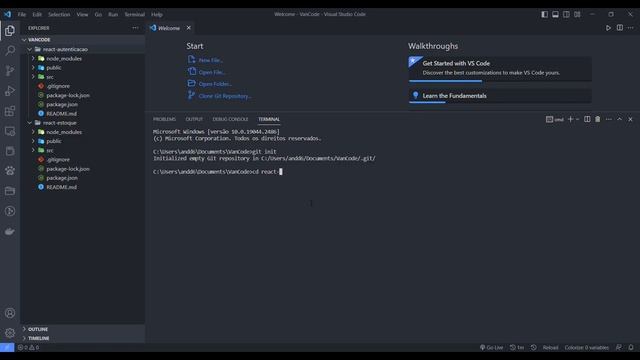Open the Search view in activity bar
This screenshot has width=640, height=360.
tap(10, 51)
